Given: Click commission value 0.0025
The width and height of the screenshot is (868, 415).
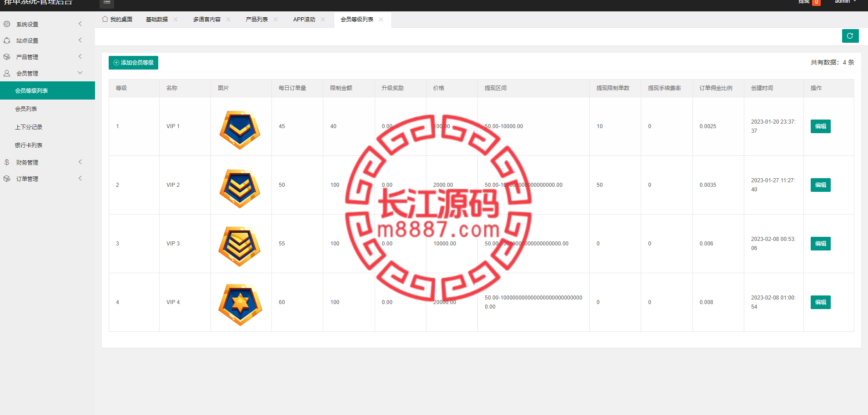Looking at the screenshot, I should pyautogui.click(x=708, y=126).
